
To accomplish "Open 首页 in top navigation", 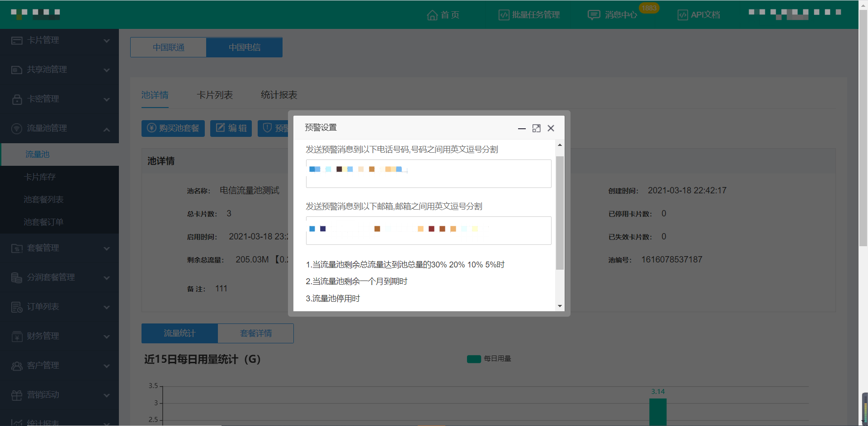I will (443, 15).
